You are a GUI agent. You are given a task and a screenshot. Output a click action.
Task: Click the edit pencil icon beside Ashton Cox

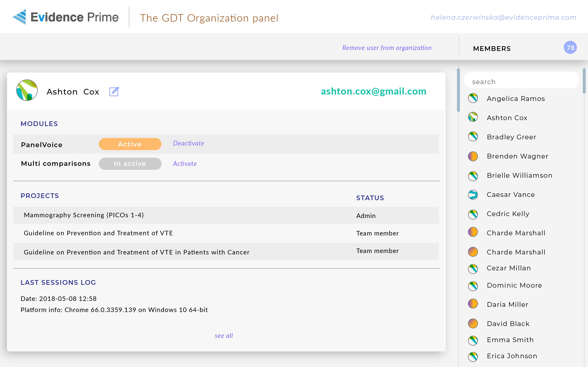click(114, 91)
